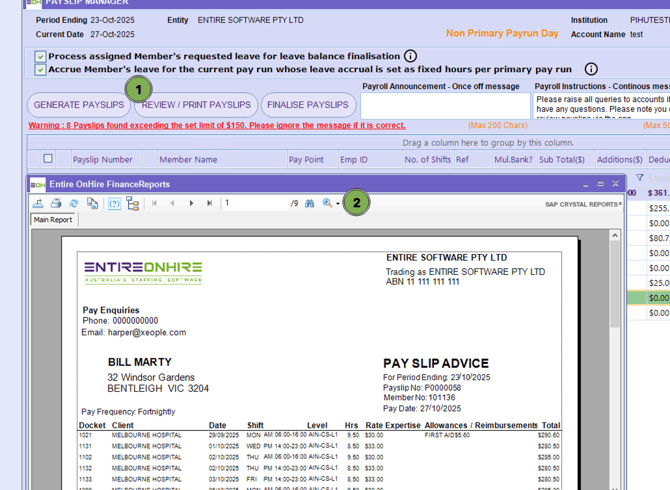Open Find Text binoculars icon
Viewport: 670px width, 490px height.
point(309,203)
